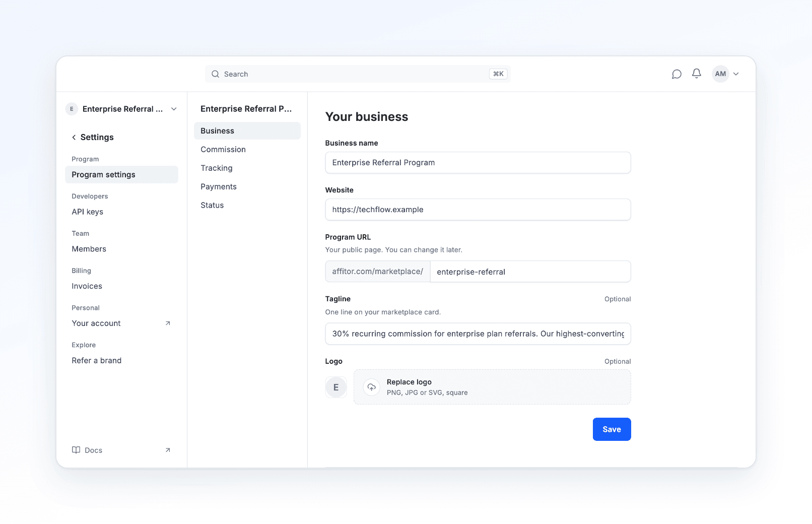Viewport: 812px width, 524px height.
Task: Edit the Program URL slug field
Action: tap(530, 272)
